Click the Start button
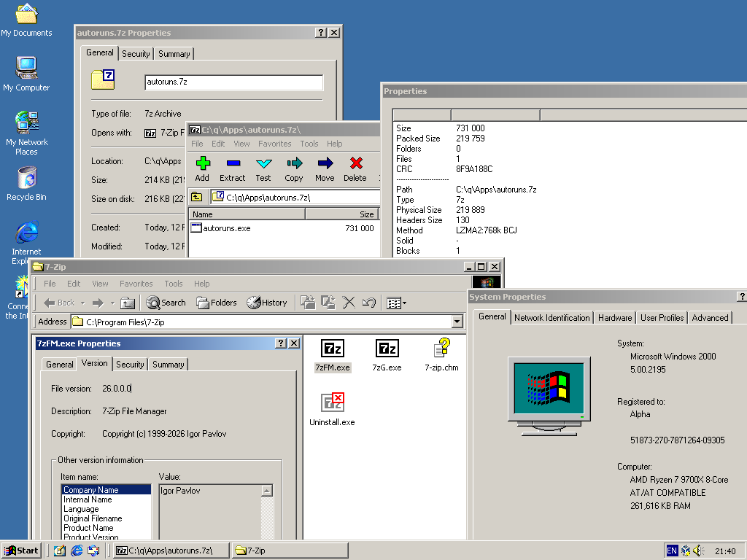This screenshot has height=560, width=747. coord(21,551)
